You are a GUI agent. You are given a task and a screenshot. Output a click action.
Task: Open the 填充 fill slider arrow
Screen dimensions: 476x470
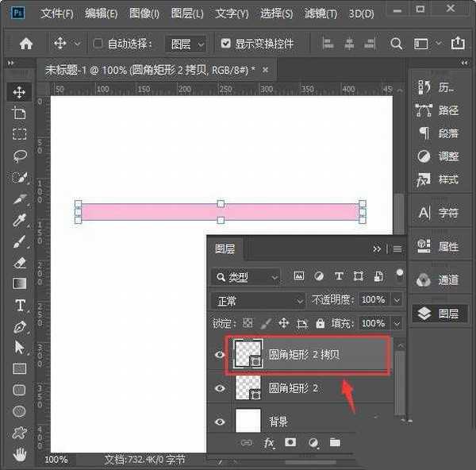(397, 324)
